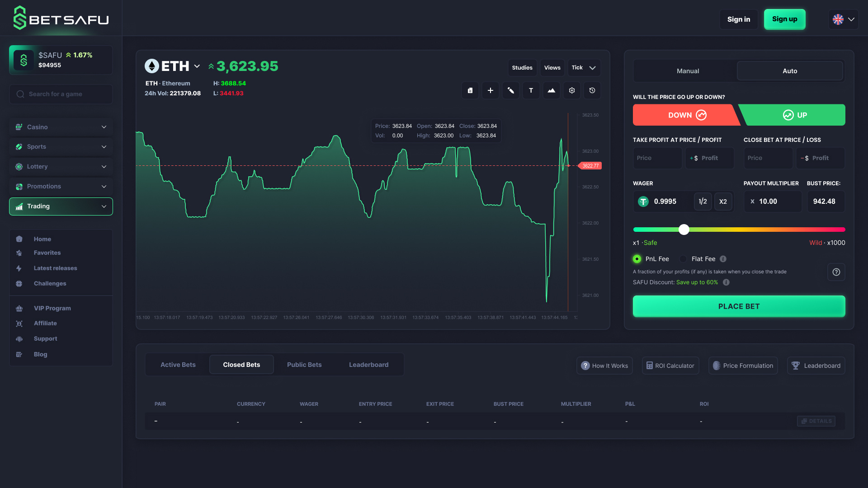This screenshot has height=488, width=868.
Task: Open the Leaderboard tab
Action: pyautogui.click(x=368, y=364)
